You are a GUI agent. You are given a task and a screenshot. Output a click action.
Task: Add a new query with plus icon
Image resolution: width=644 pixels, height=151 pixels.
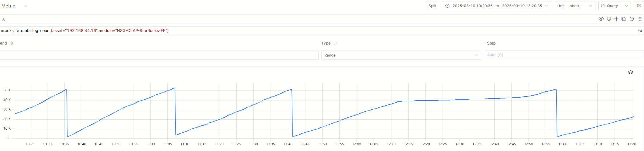(x=616, y=19)
